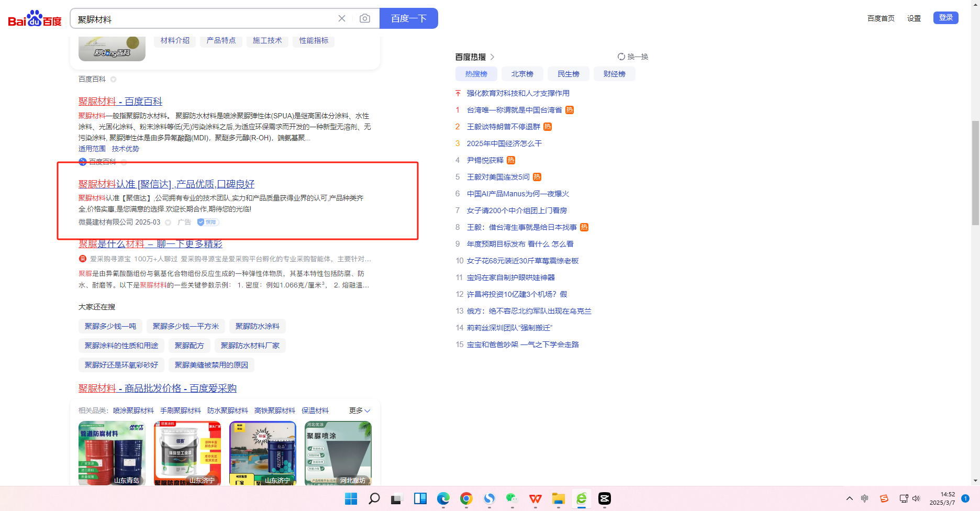980x511 pixels.
Task: Click the 百度一下 search button
Action: pyautogui.click(x=408, y=19)
